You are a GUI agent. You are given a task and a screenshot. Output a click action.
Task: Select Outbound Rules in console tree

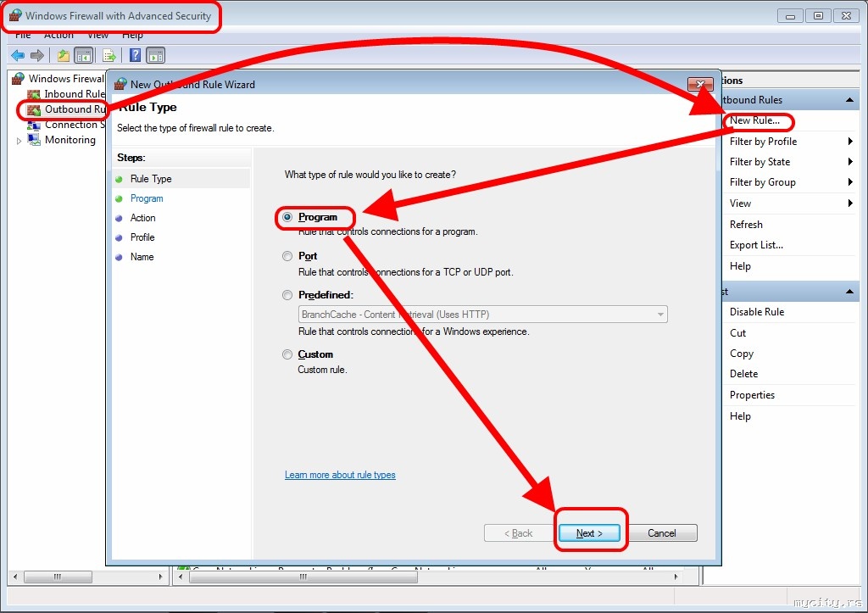pos(75,109)
